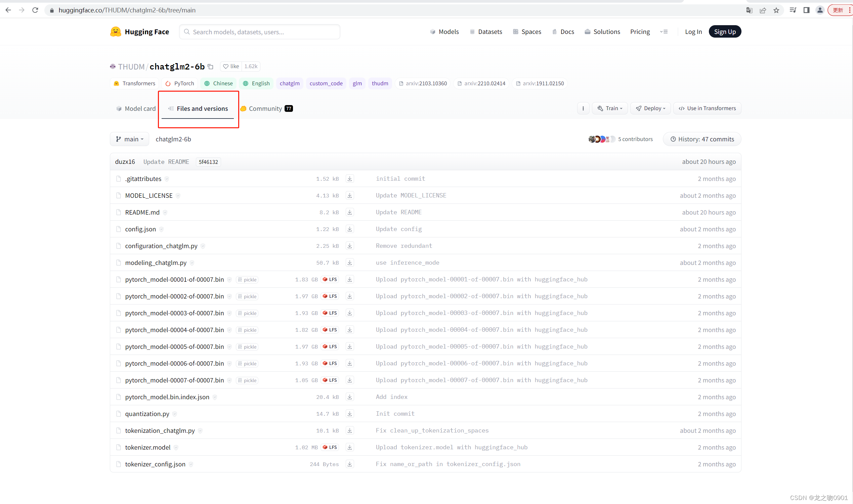Like the chatglm2-6b model
853x504 pixels.
point(231,66)
